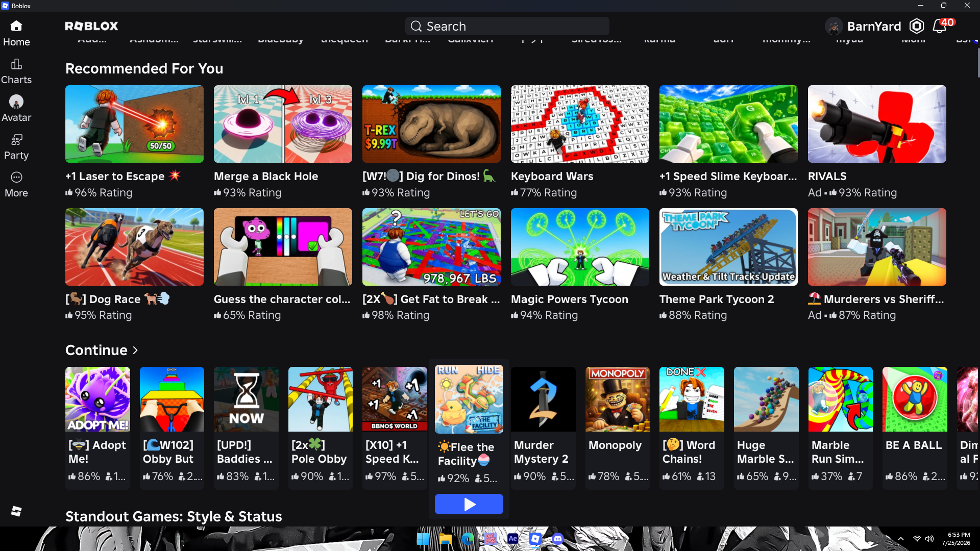Open the +1 Speed Slime Keyboard thumbnail

[728, 124]
